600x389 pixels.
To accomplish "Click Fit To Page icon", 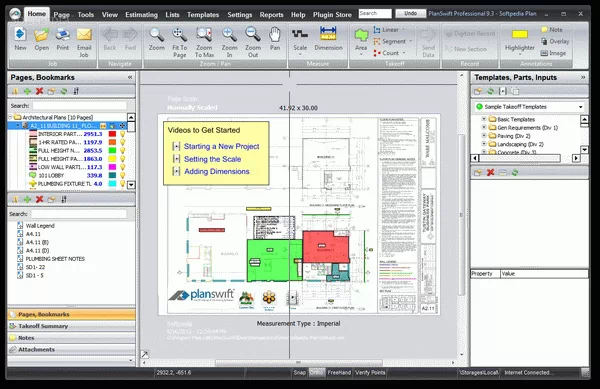I will (x=179, y=34).
